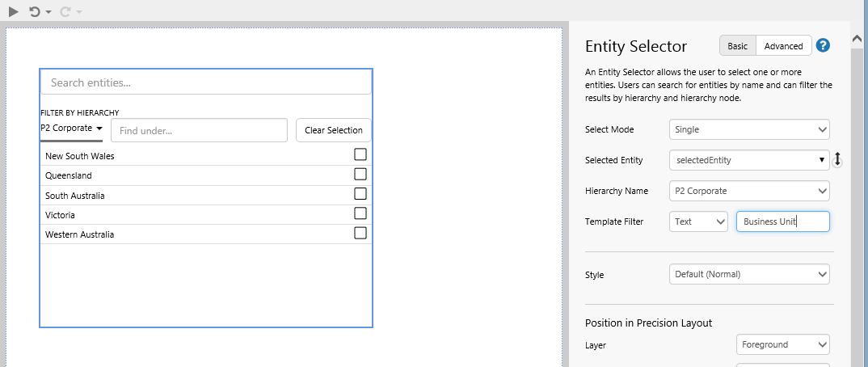The image size is (868, 367).
Task: Click the Play preview icon
Action: pyautogui.click(x=14, y=11)
